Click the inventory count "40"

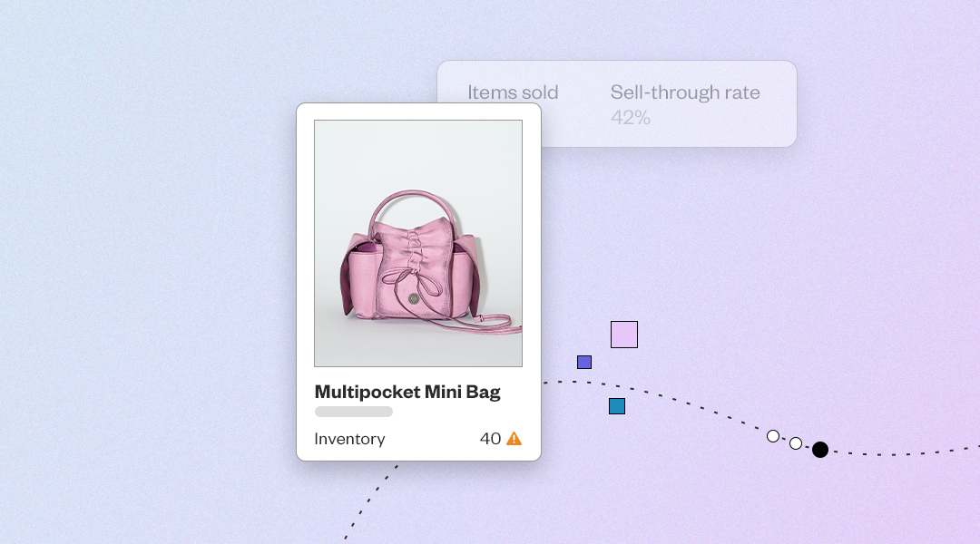coord(490,439)
